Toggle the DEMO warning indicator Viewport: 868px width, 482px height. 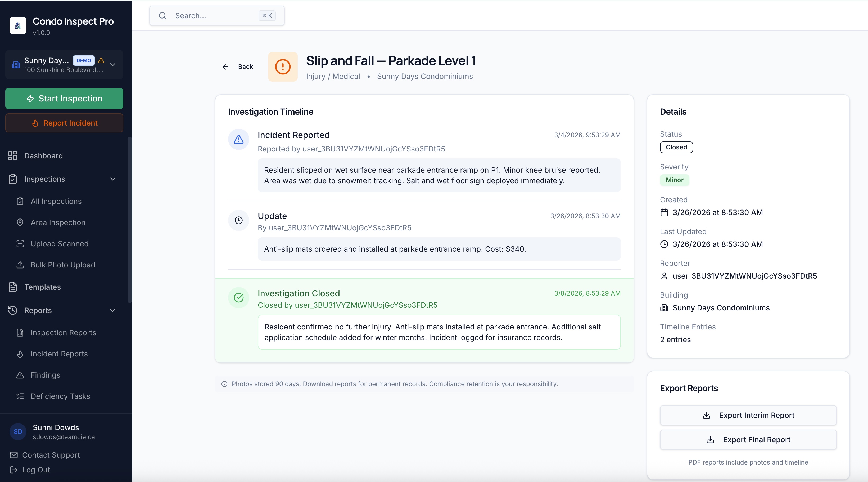click(101, 61)
